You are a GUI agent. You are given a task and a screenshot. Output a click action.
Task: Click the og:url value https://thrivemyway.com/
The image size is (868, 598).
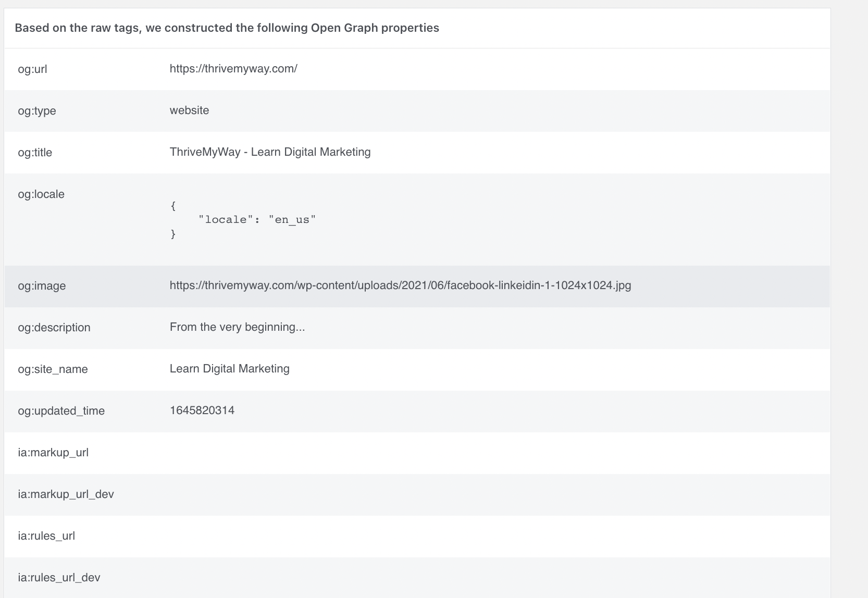tap(233, 69)
